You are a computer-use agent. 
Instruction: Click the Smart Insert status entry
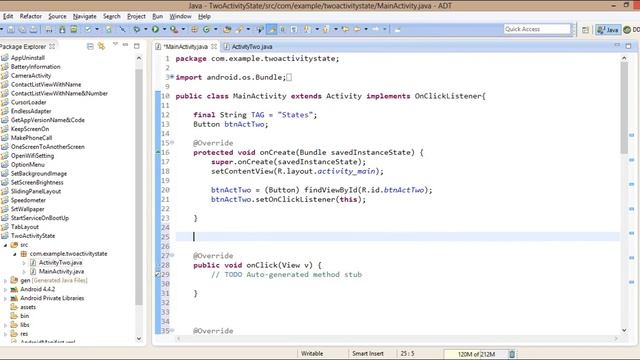click(x=368, y=354)
